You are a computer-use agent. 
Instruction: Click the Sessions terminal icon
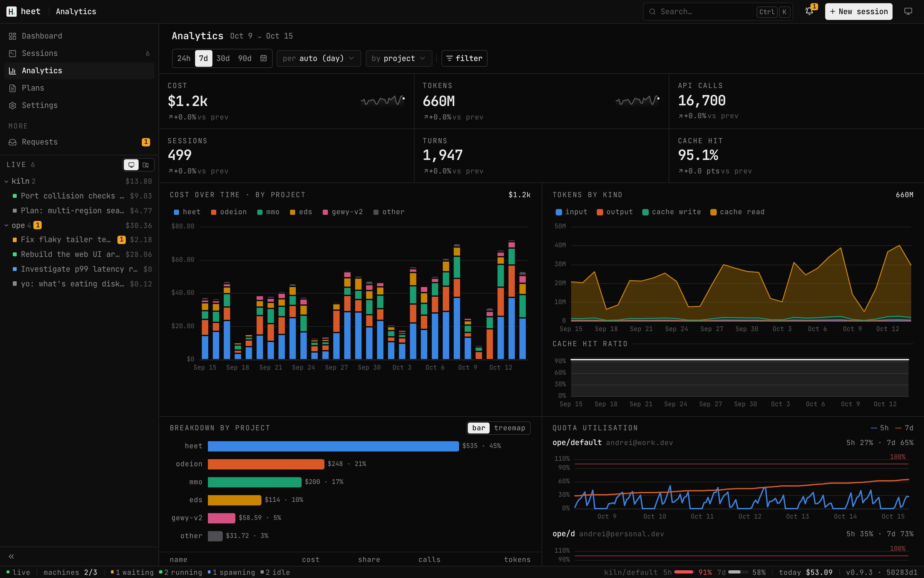[13, 54]
